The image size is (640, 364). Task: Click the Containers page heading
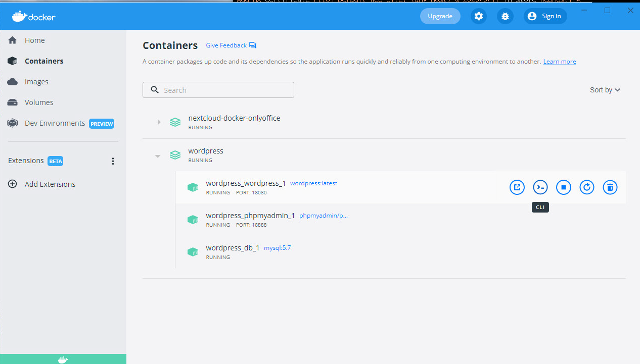(170, 45)
